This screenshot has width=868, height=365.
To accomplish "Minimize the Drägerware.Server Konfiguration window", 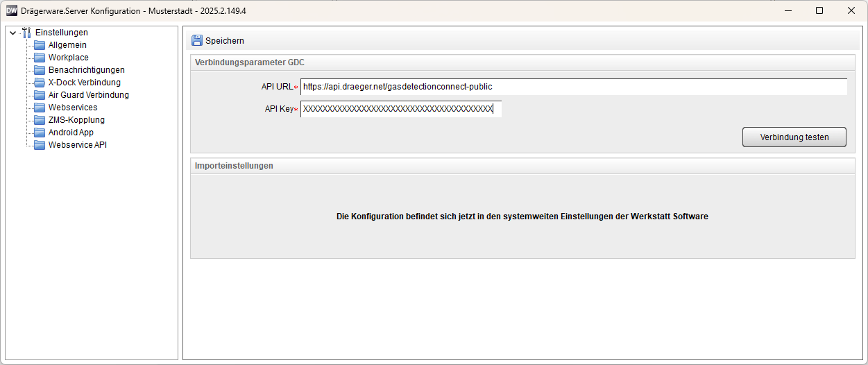I will (788, 10).
